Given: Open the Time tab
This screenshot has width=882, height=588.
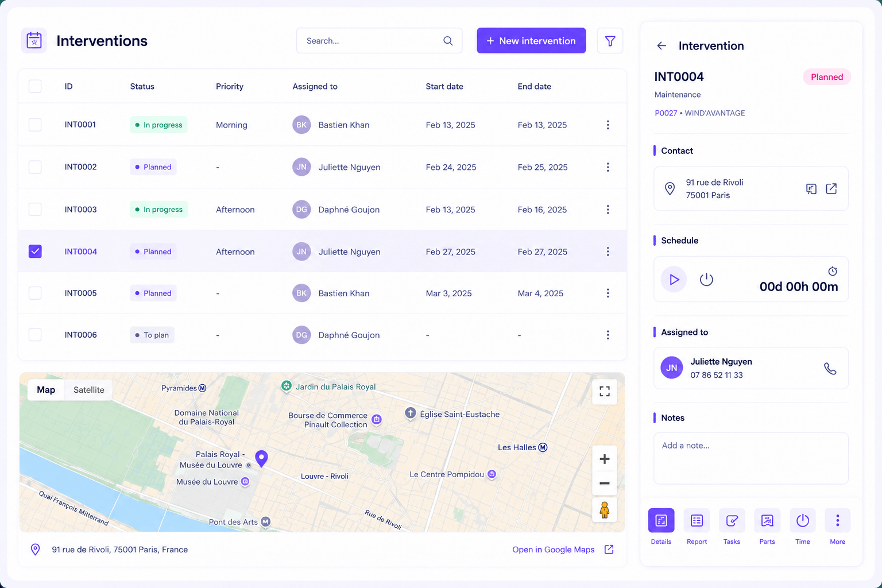Looking at the screenshot, I should pos(803,527).
